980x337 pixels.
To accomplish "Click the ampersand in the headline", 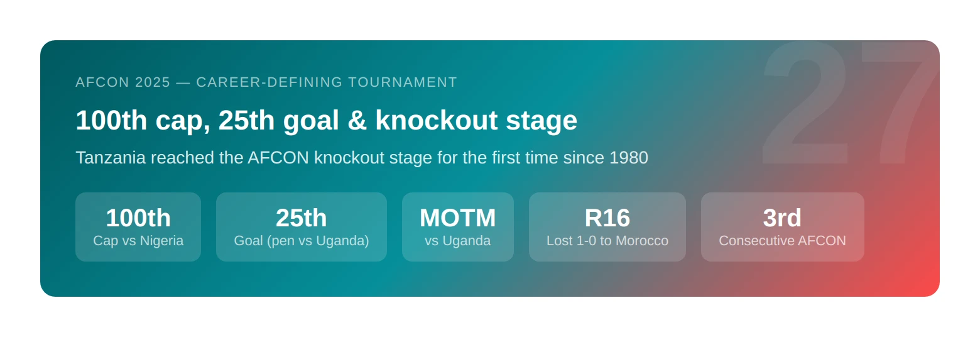I will 357,121.
